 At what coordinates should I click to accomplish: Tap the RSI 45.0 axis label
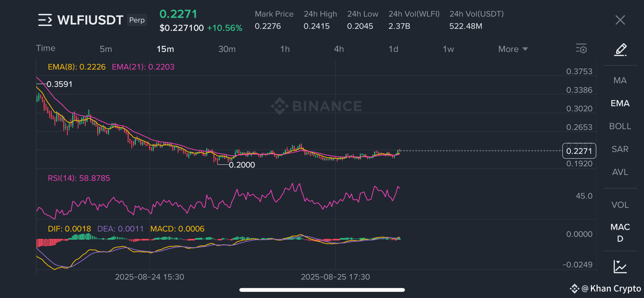(x=584, y=196)
